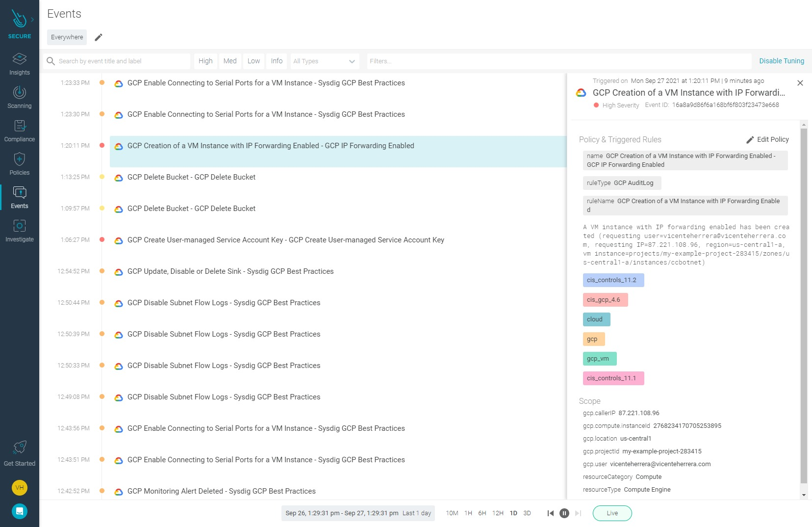812x527 pixels.
Task: Click the details panel scrollbar
Action: [804, 306]
